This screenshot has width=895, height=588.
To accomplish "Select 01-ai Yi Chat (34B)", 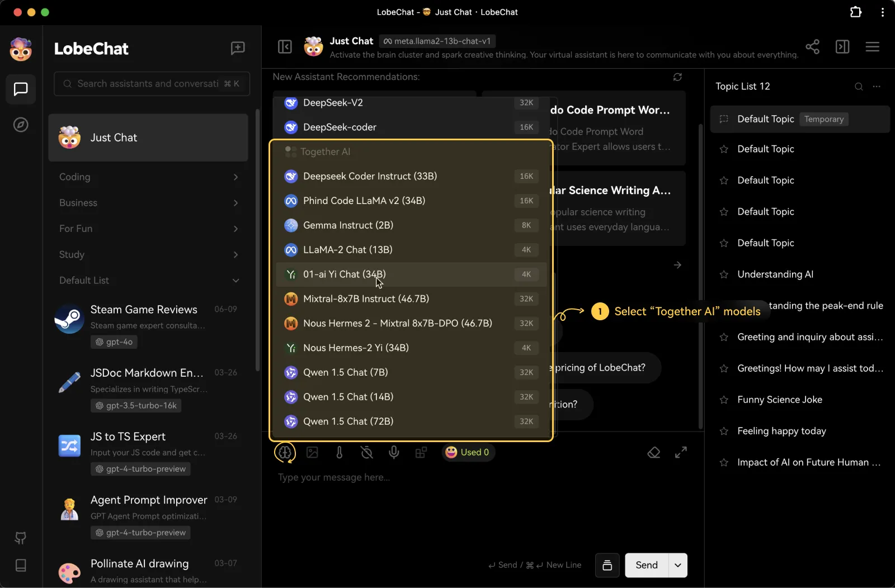I will (411, 274).
